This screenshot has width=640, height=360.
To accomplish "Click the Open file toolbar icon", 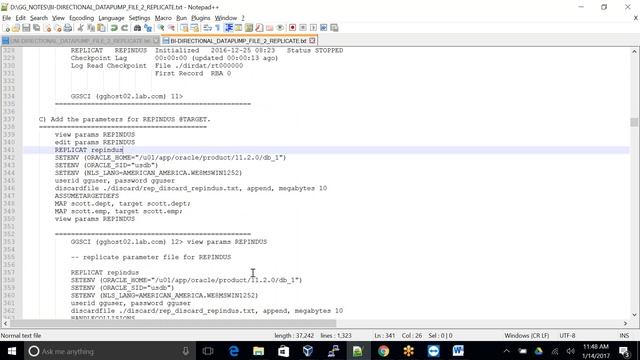I will [x=16, y=28].
